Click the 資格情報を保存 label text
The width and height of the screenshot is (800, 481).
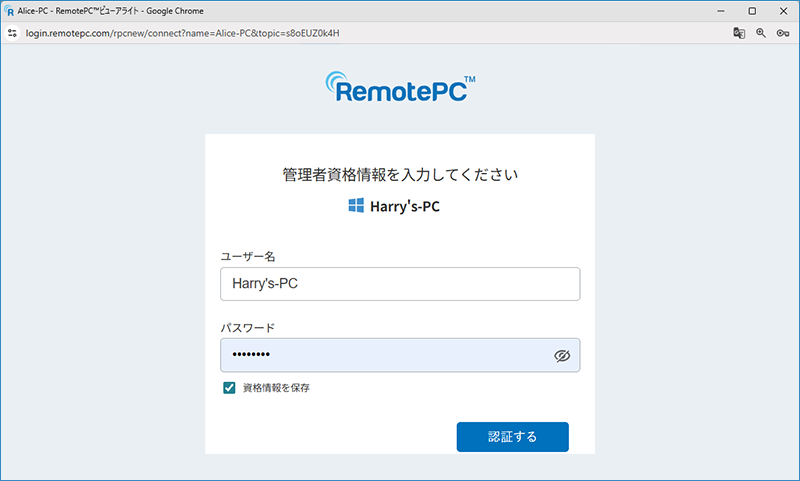coord(276,388)
